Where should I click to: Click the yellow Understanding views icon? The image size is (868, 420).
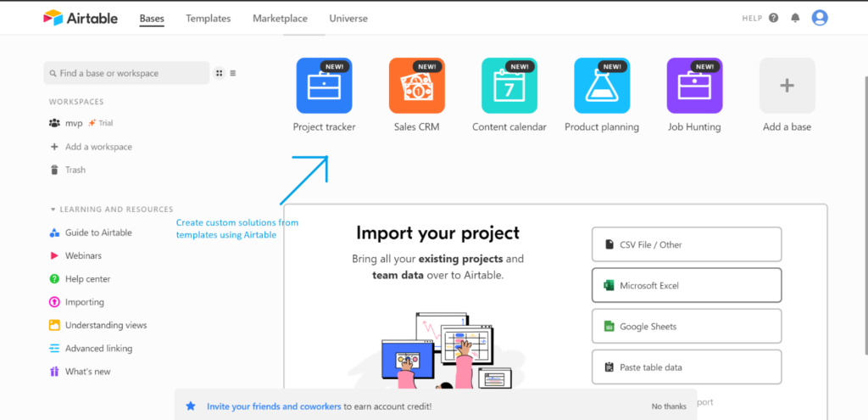[54, 325]
